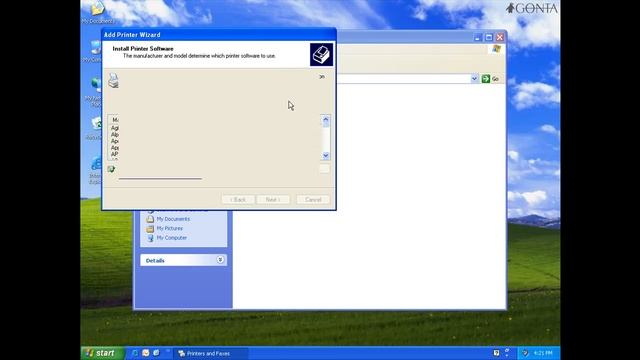Click the My Pictures folder icon in sidebar
Viewport: 640px width, 360px height.
point(150,229)
